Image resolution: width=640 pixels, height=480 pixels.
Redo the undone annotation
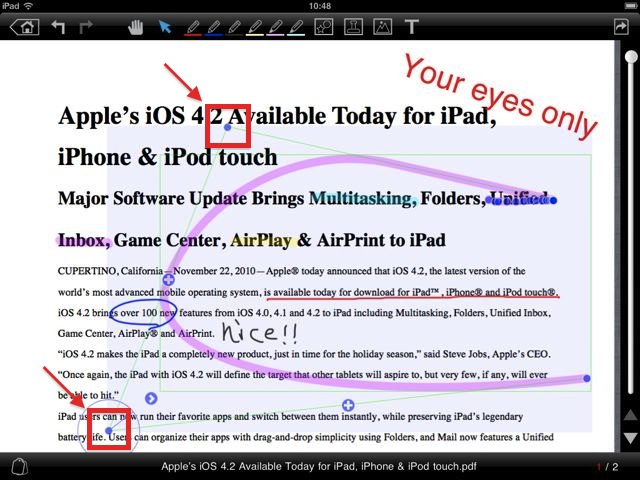click(86, 27)
